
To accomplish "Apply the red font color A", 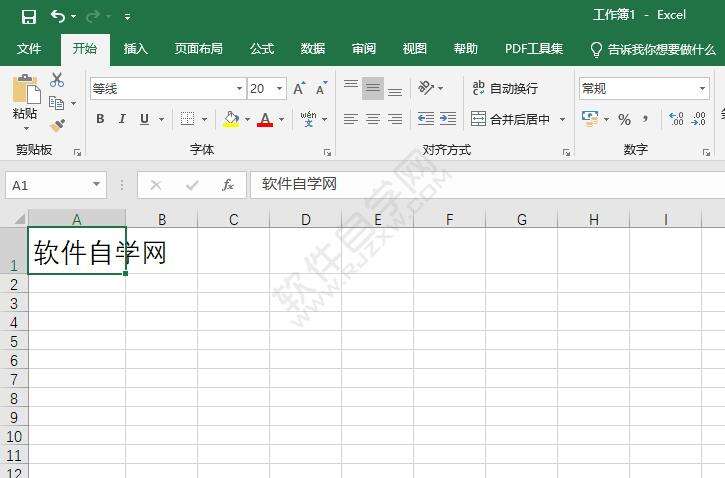I will click(x=265, y=119).
